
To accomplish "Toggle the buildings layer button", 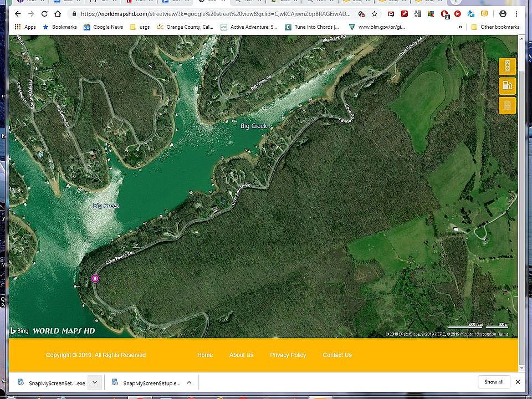I will coord(507,105).
